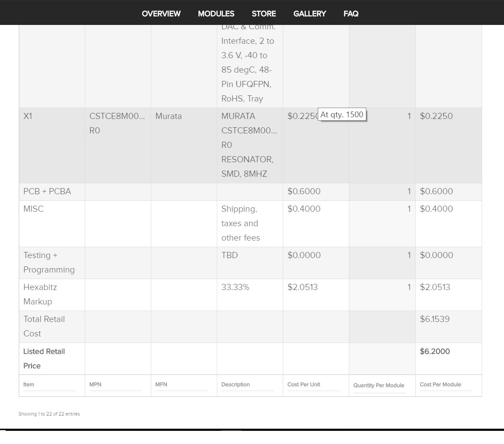Select the PCB + PCBA row label

pyautogui.click(x=47, y=192)
